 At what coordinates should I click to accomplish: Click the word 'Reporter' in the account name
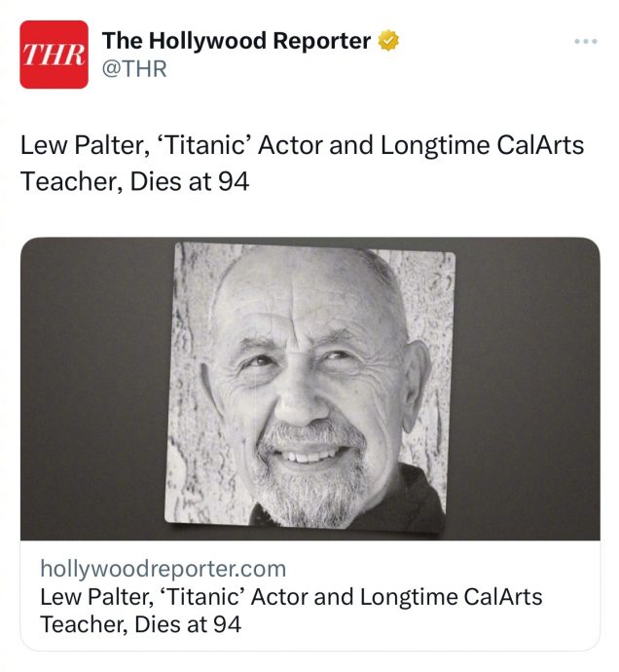(316, 41)
